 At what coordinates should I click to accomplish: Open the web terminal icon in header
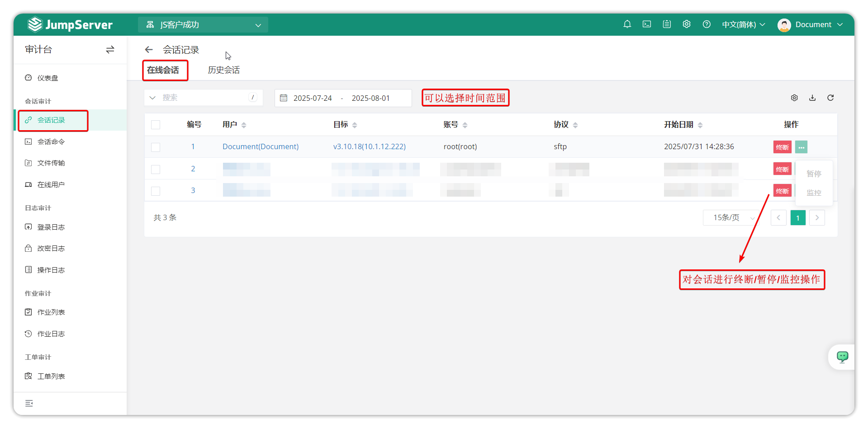point(647,24)
